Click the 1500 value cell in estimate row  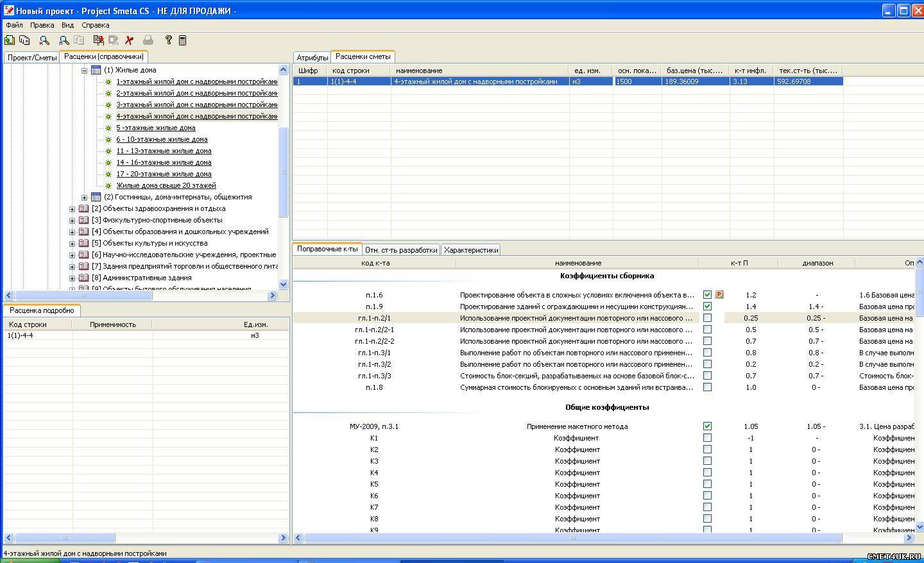[637, 81]
